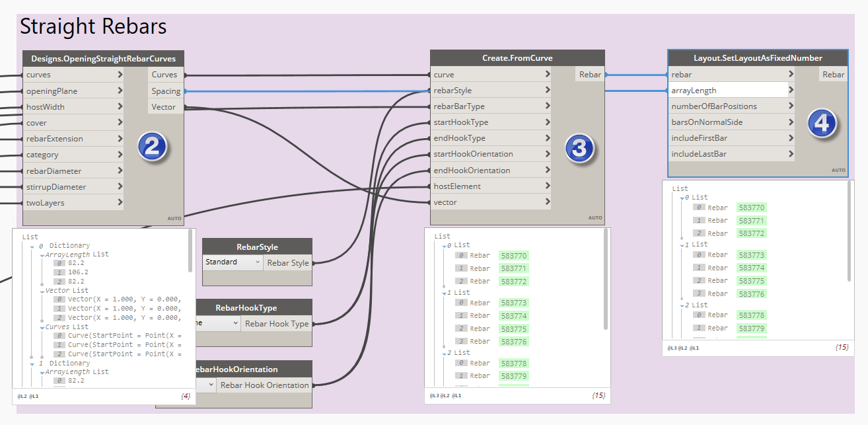Viewport: 868px width, 425px height.
Task: Click the chevron beside the twoLayers input
Action: click(x=120, y=203)
